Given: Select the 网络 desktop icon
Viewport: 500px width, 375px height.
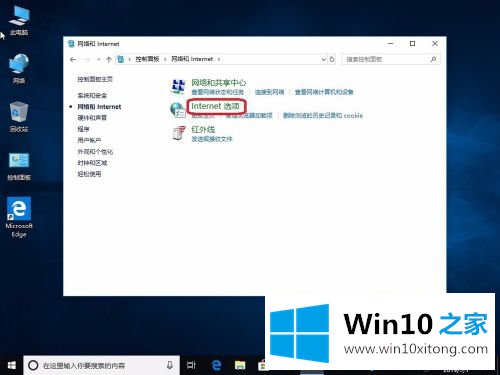Looking at the screenshot, I should click(19, 68).
